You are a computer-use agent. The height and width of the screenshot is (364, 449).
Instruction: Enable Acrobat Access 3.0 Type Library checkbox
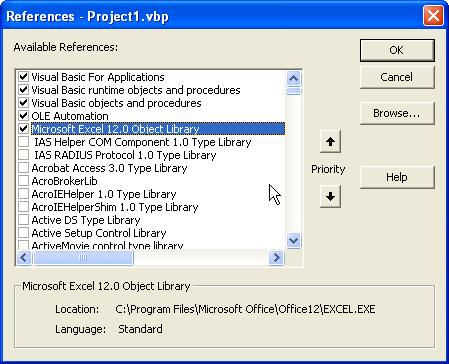(23, 168)
